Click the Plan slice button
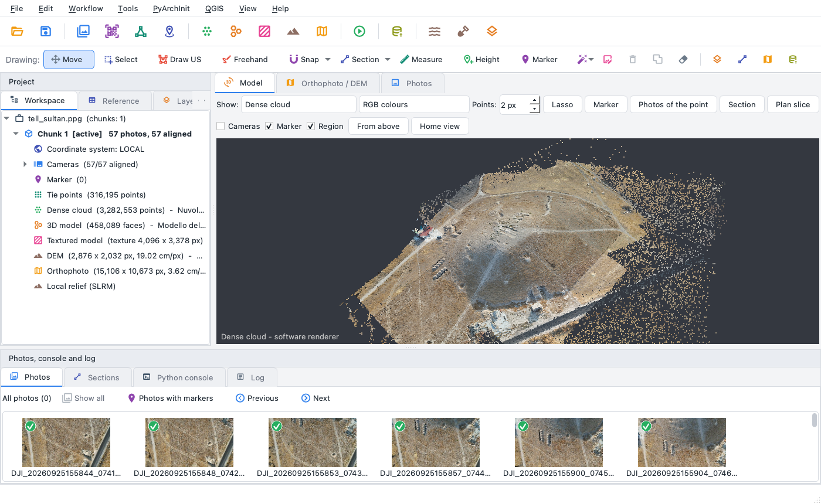Image resolution: width=821 pixels, height=504 pixels. 793,104
